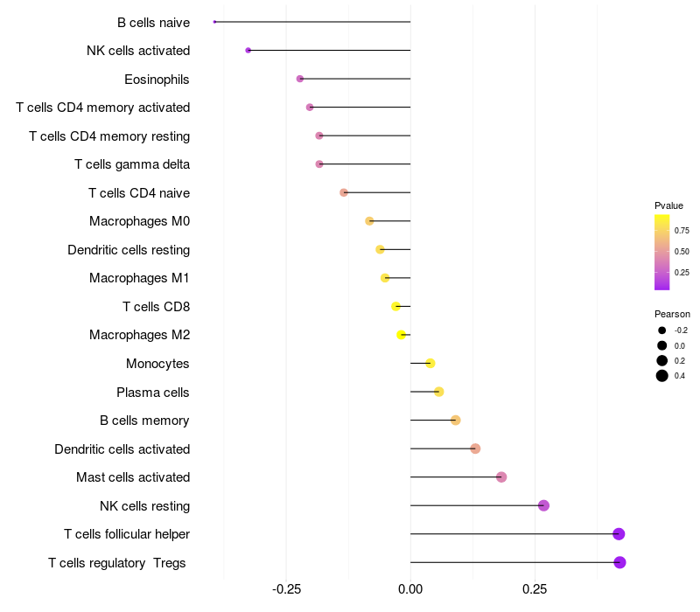Screen dimensions: 700x612
Task: Click the T cells CD8 label
Action: click(x=156, y=307)
